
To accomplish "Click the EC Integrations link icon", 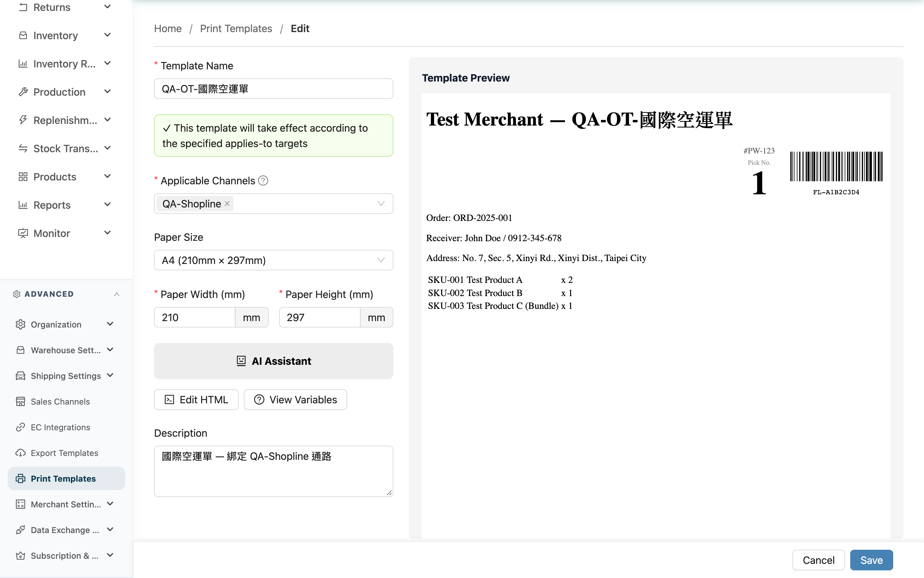I will coord(21,427).
